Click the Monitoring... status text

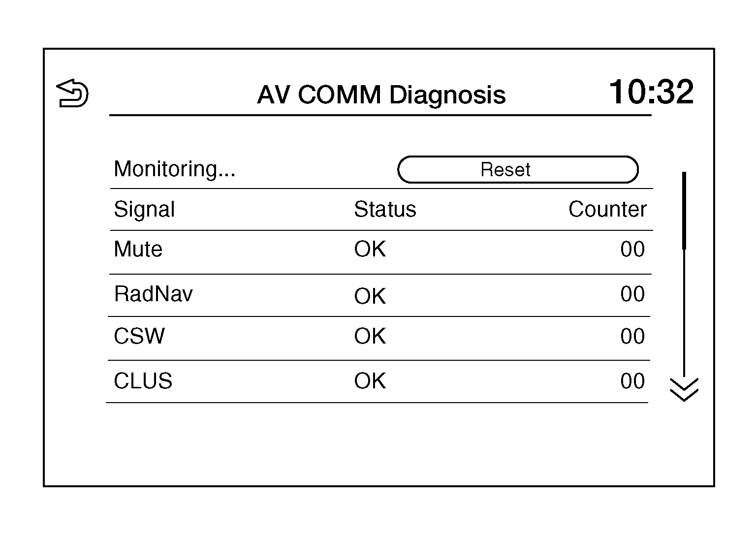coord(175,169)
